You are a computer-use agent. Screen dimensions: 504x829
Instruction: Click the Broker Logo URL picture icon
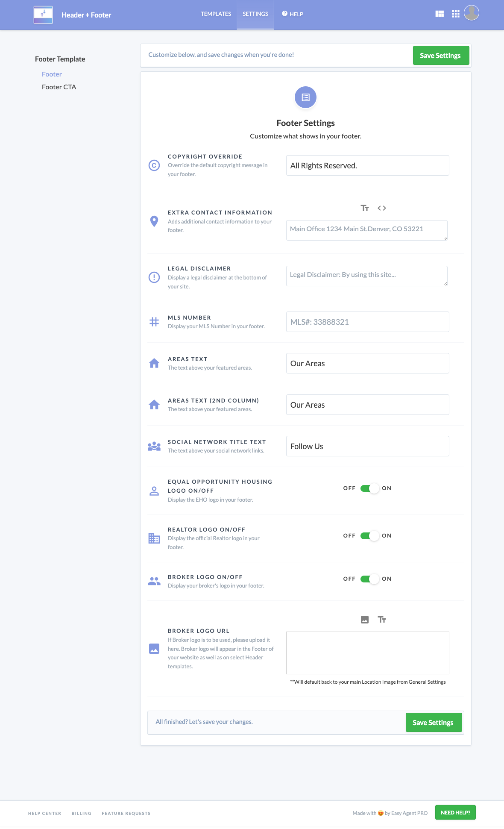pos(154,649)
